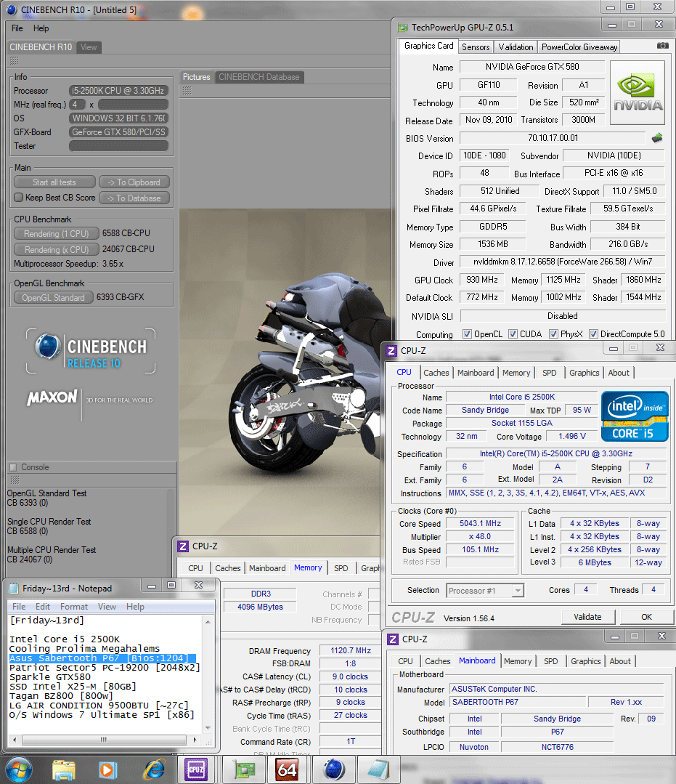Launch Windows Media Player from the taskbar
This screenshot has height=784, width=676.
(107, 770)
